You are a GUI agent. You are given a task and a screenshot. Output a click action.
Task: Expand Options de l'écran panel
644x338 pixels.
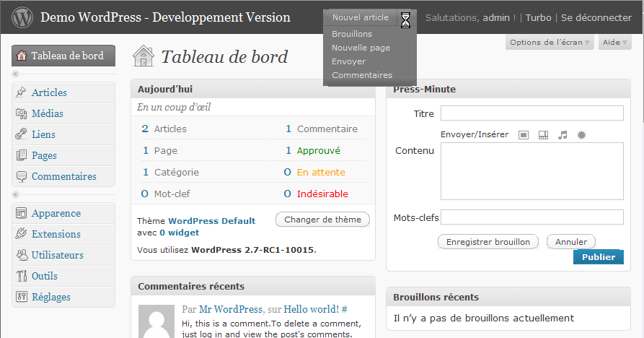550,43
